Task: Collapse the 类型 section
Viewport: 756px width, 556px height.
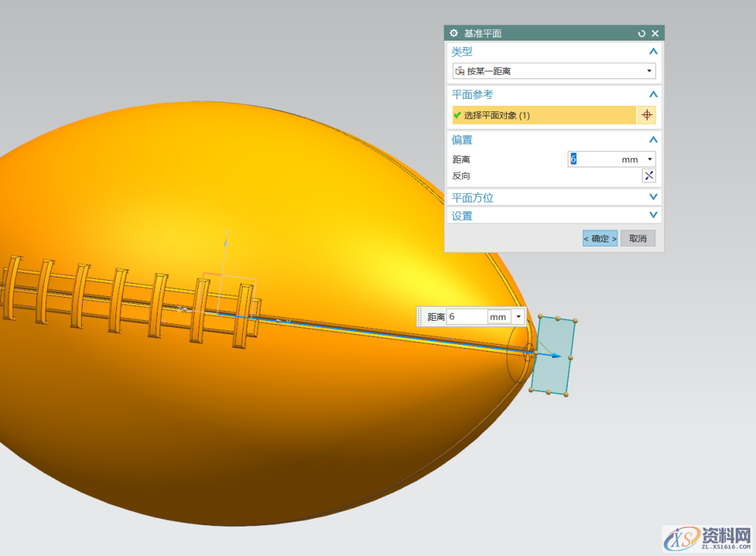Action: (x=653, y=52)
